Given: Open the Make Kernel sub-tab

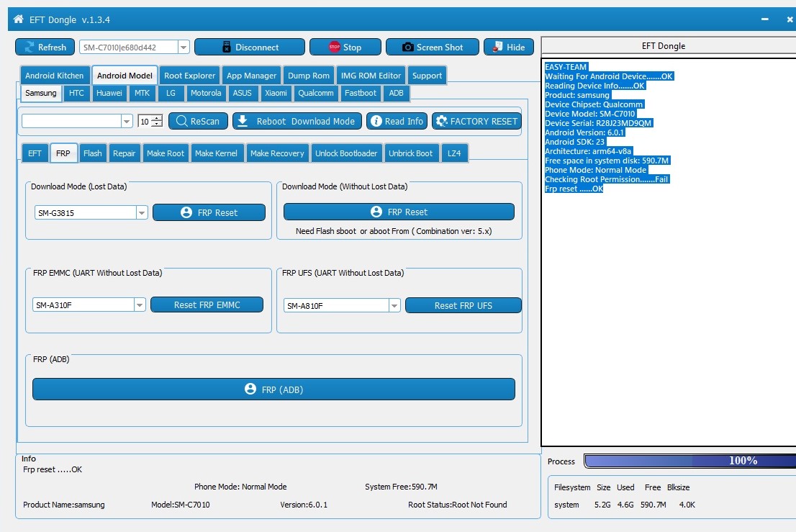Looking at the screenshot, I should [x=216, y=153].
